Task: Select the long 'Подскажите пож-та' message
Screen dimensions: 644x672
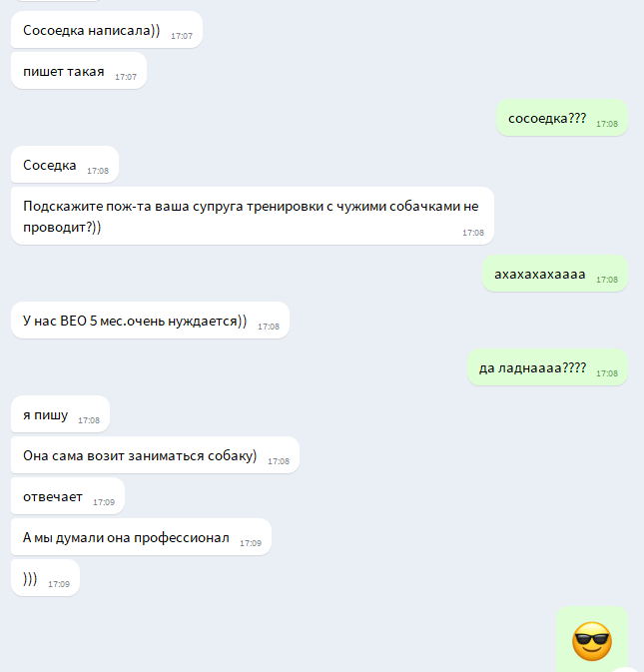Action: click(x=253, y=216)
